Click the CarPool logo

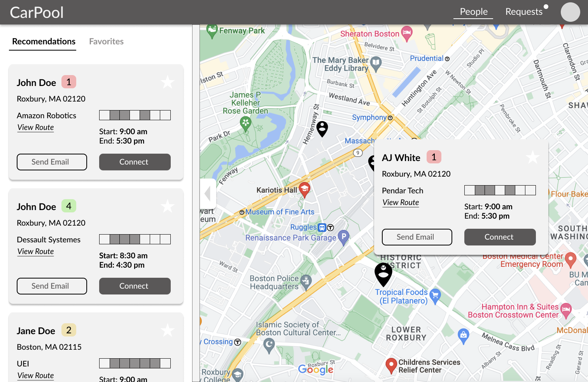pyautogui.click(x=37, y=12)
